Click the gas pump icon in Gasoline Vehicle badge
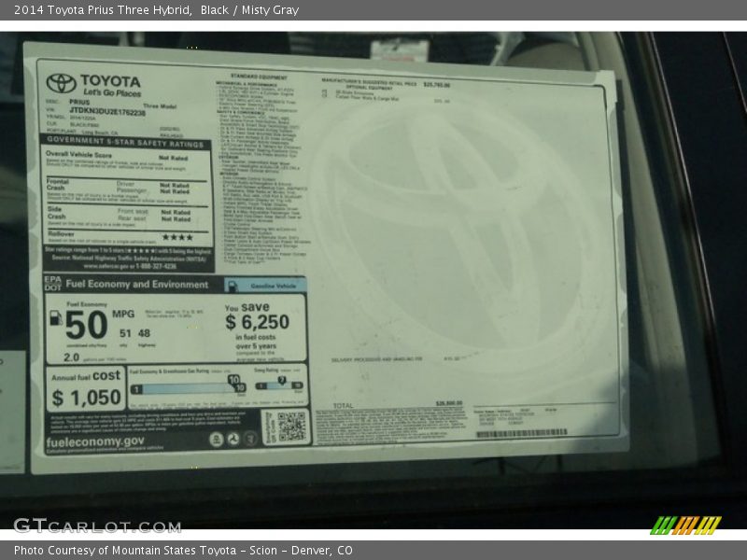Screen dimensions: 747x560 tap(233, 286)
